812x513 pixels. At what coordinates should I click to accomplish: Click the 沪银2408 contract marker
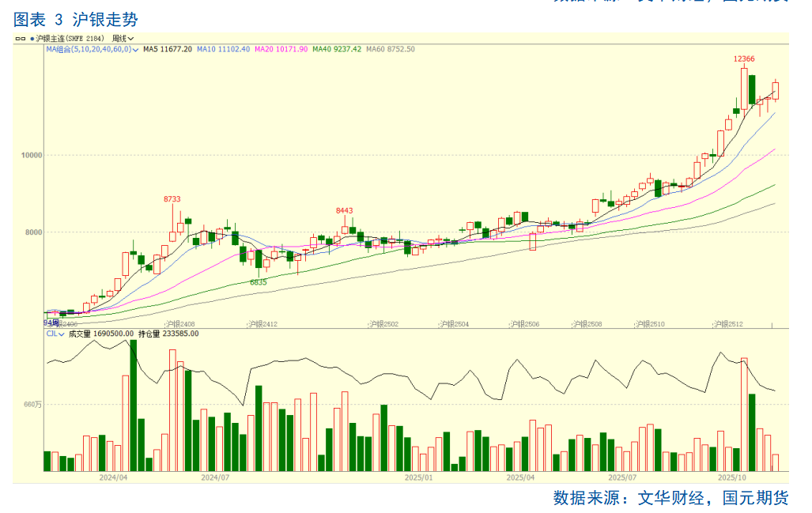pyautogui.click(x=181, y=324)
